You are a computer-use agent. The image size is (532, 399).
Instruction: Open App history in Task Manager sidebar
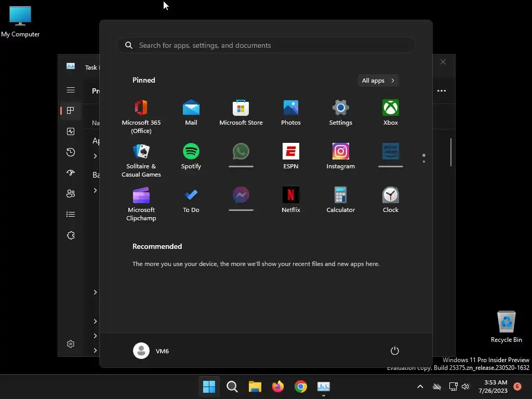pyautogui.click(x=71, y=152)
